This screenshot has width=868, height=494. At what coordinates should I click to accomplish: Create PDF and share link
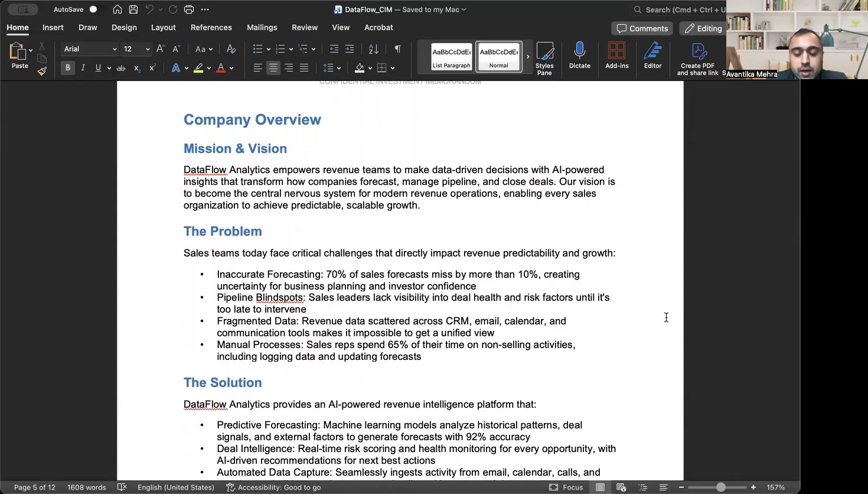click(x=698, y=58)
